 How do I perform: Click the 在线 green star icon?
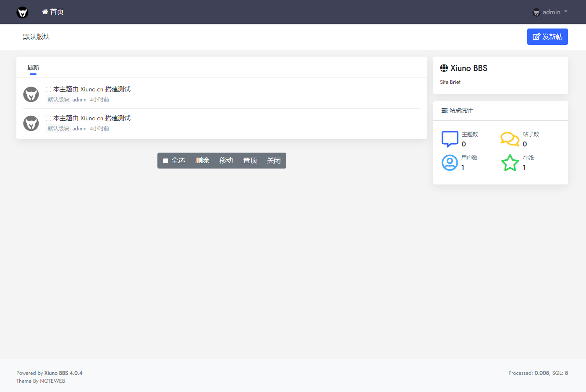[510, 163]
